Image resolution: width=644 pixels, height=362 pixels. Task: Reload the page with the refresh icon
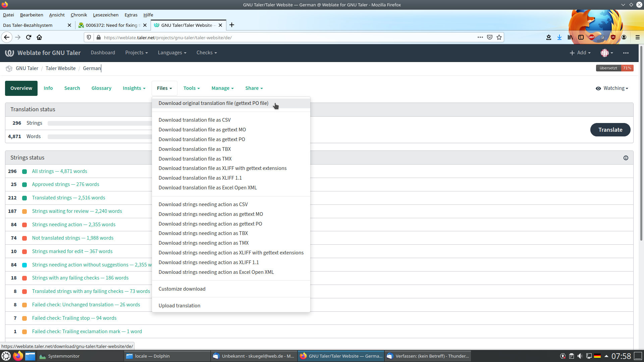[29, 37]
